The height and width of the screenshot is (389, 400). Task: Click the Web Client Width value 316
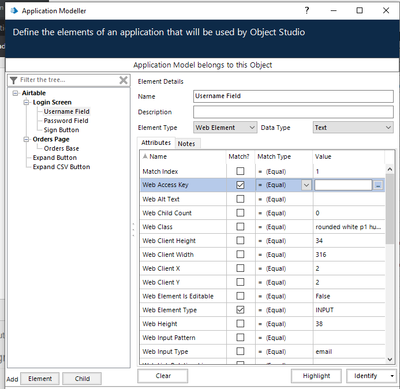[x=321, y=255]
